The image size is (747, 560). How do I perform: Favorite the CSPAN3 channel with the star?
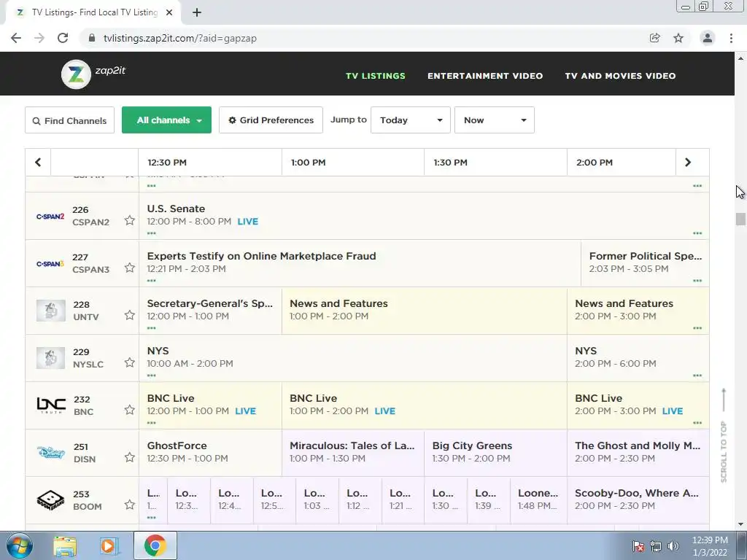pyautogui.click(x=130, y=268)
